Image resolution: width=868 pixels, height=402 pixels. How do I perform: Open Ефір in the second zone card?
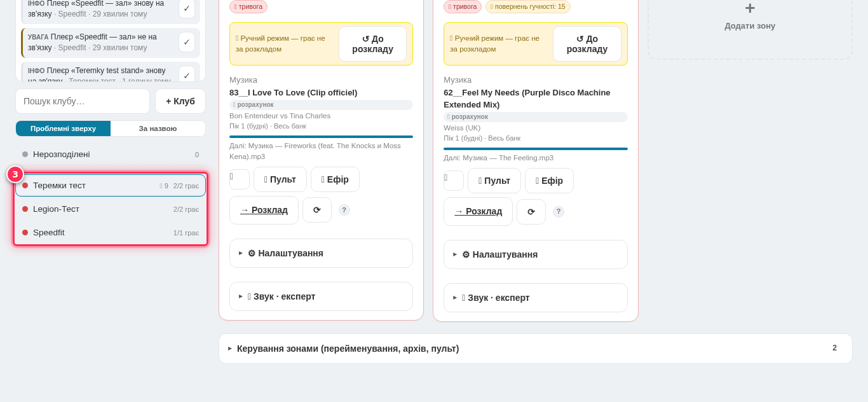tap(549, 181)
